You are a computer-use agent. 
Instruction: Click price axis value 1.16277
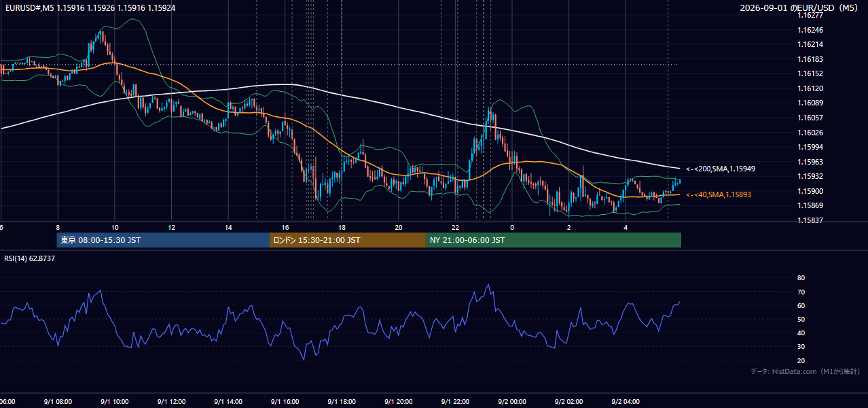(810, 15)
